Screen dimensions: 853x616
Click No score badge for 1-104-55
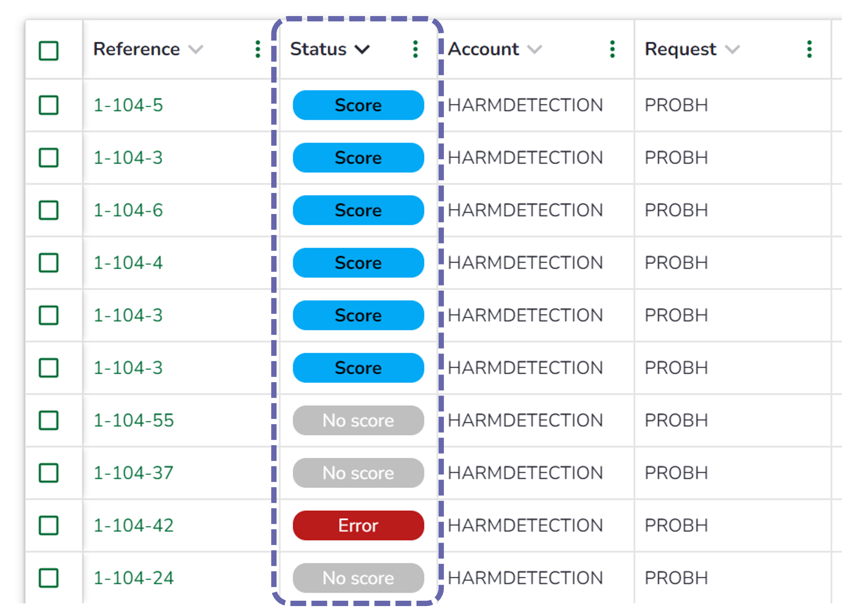tap(358, 420)
